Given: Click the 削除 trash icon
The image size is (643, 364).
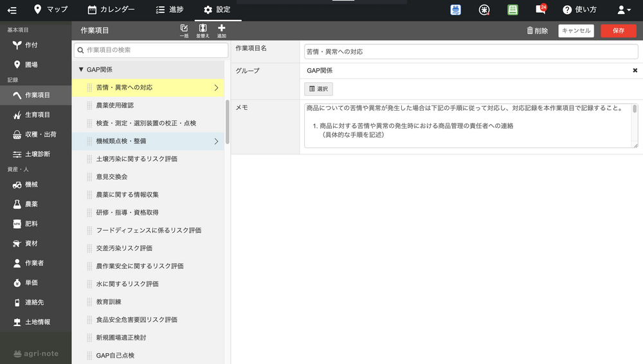Looking at the screenshot, I should (537, 30).
